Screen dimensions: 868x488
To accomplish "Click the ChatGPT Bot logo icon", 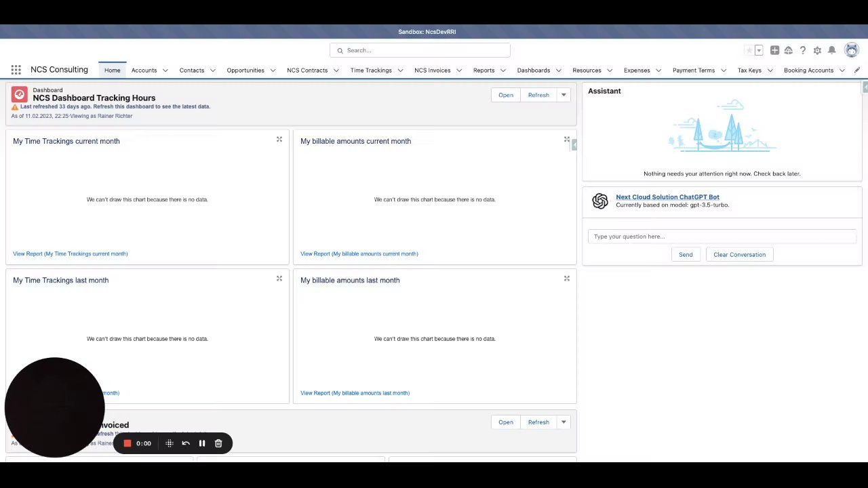I will (x=600, y=201).
